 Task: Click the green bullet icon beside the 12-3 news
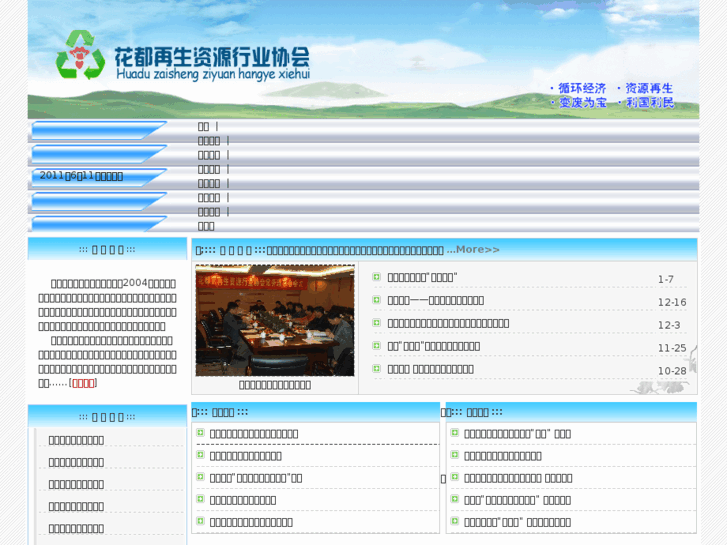pyautogui.click(x=376, y=322)
